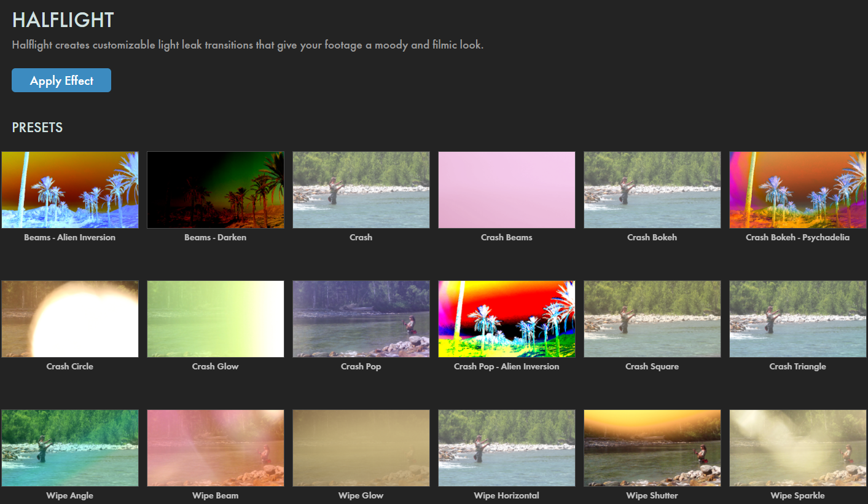Viewport: 868px width, 504px height.
Task: Click the PRESETS section heading
Action: 37,128
